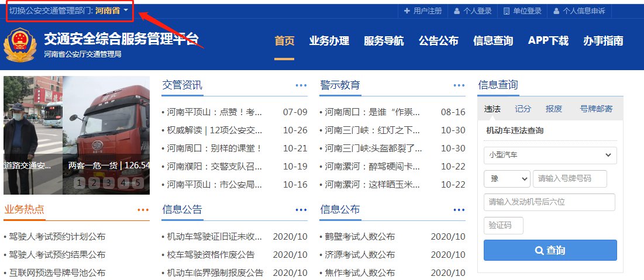Open the 警示教育 more dots icon
The image size is (644, 280).
pos(459,85)
